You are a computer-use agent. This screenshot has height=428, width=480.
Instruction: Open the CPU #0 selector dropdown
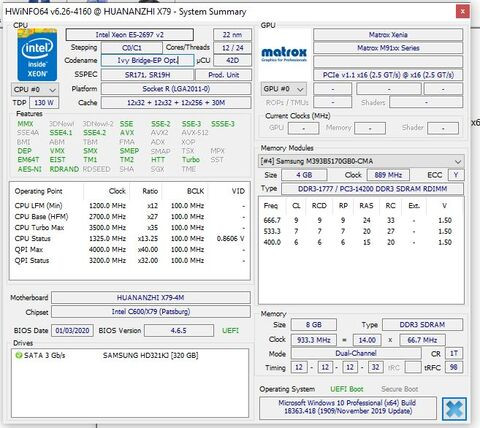click(35, 90)
